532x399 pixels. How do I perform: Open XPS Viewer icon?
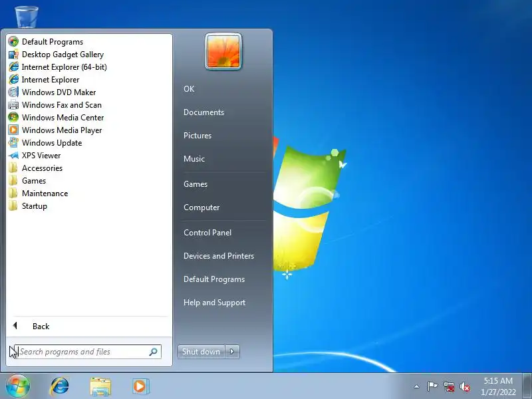(13, 156)
